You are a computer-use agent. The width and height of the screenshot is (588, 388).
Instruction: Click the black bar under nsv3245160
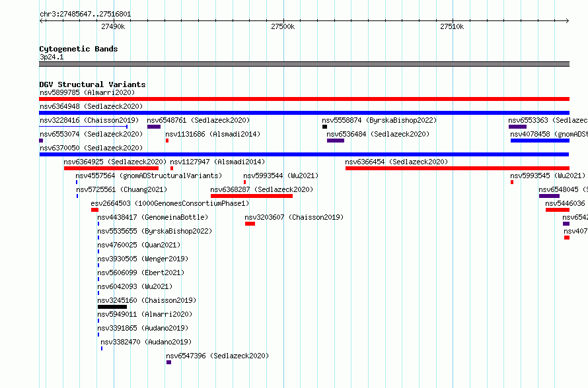pos(112,307)
